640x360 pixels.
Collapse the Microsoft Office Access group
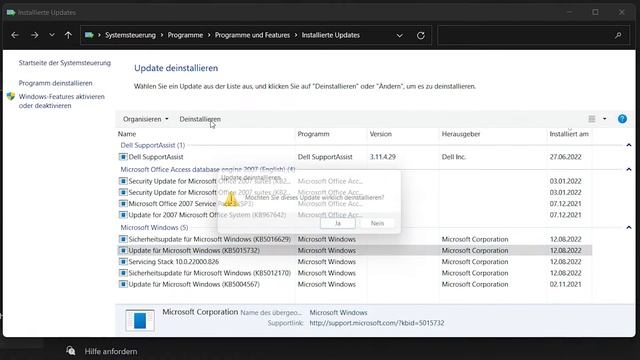pyautogui.click(x=629, y=169)
